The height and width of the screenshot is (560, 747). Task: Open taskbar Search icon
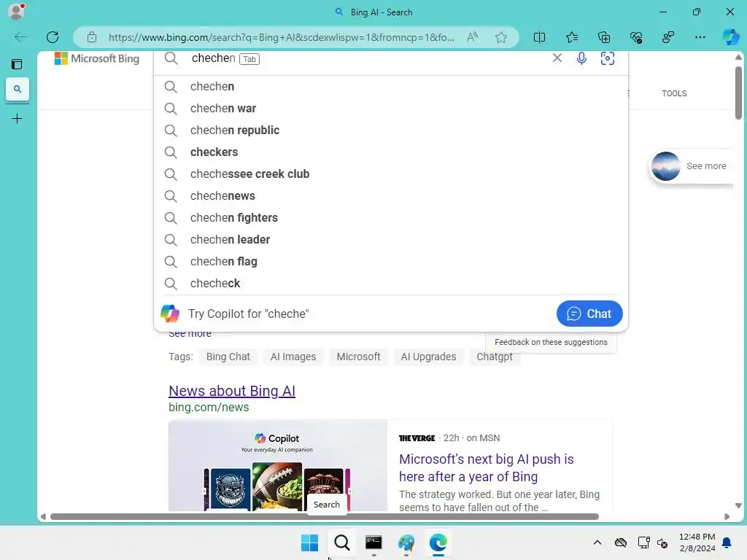(341, 542)
